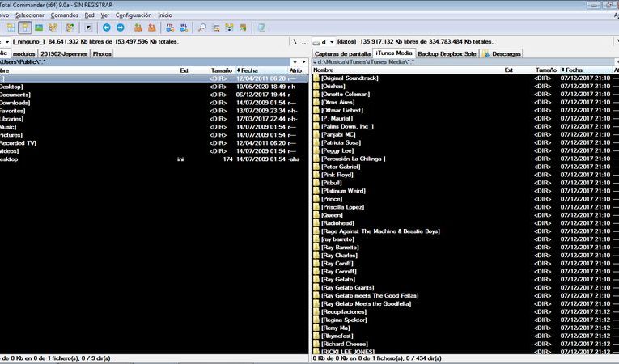The height and width of the screenshot is (364, 619).
Task: Open the multi-rename tool icon
Action: tap(215, 28)
